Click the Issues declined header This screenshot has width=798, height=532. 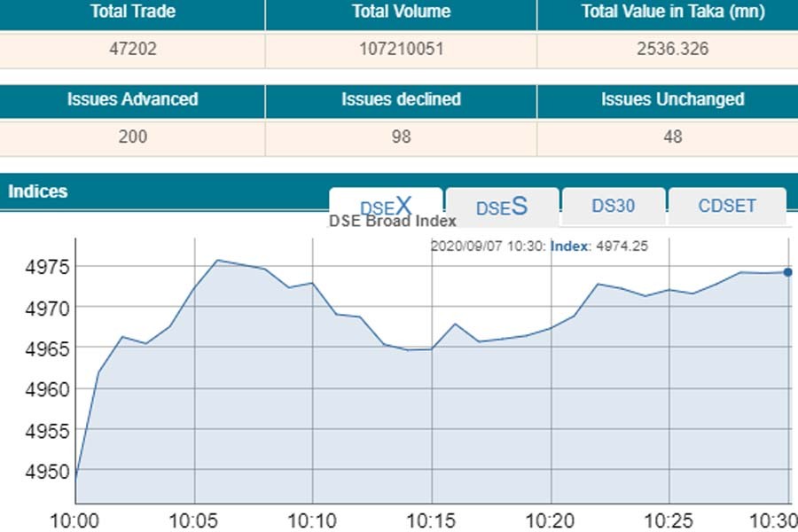(x=401, y=99)
